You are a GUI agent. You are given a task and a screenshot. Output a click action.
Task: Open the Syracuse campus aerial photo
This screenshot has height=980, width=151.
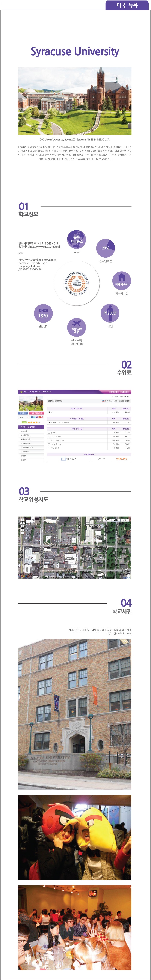(x=75, y=101)
